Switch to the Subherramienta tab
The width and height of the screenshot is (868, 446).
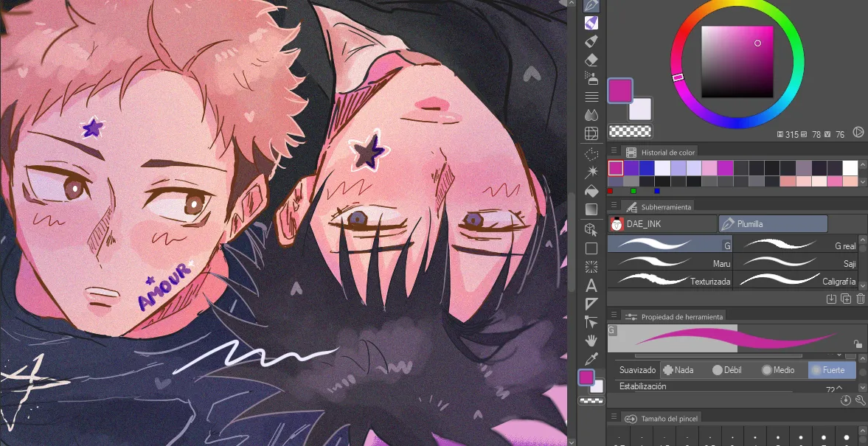(x=659, y=207)
